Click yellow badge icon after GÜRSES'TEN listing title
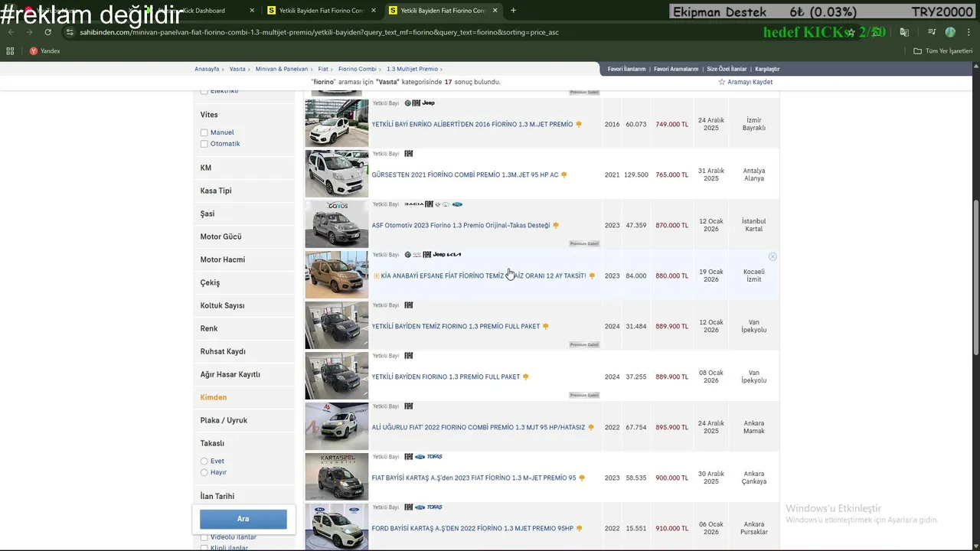 564,175
